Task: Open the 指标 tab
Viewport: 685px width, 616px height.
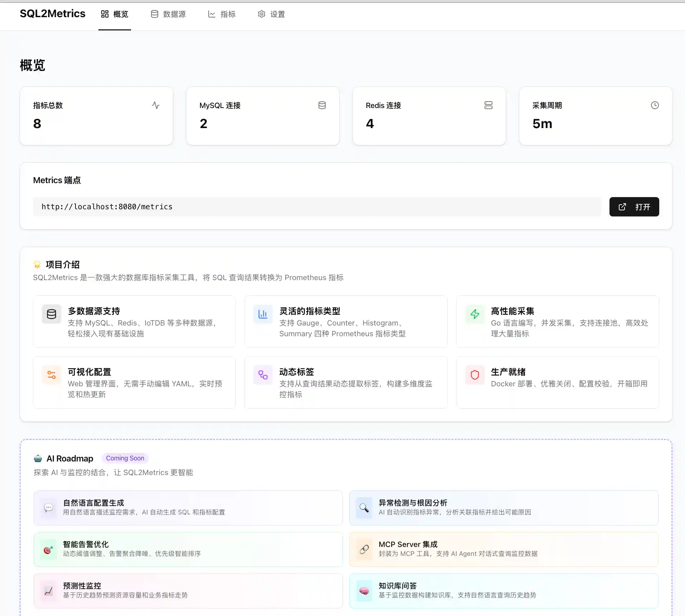Action: [x=222, y=14]
